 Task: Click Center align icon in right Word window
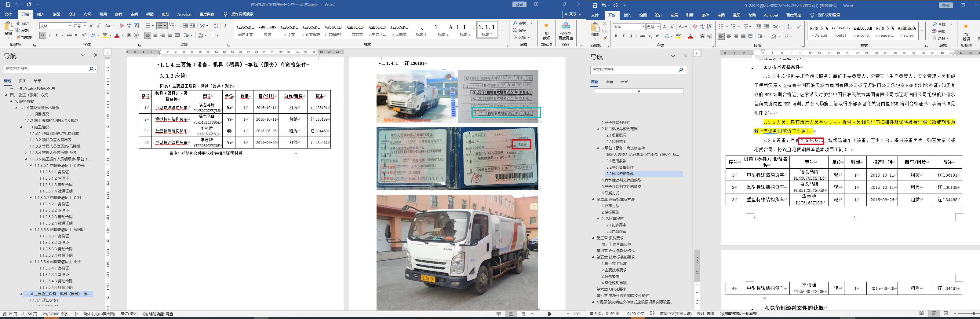coord(729,36)
